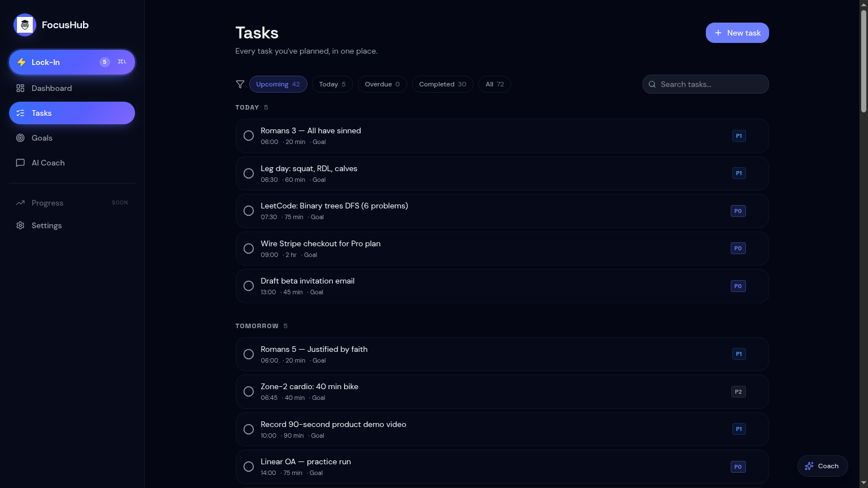This screenshot has width=868, height=488.
Task: Click the FocusHub owl logo
Action: 25,25
